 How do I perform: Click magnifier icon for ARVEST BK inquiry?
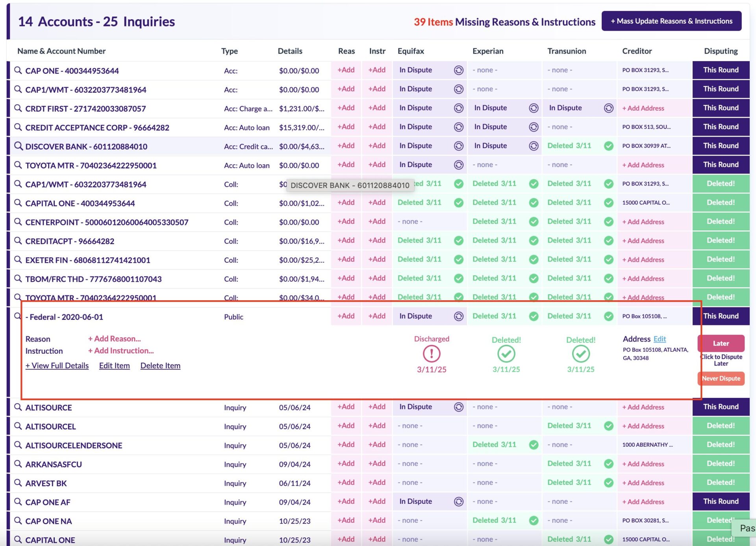(18, 483)
